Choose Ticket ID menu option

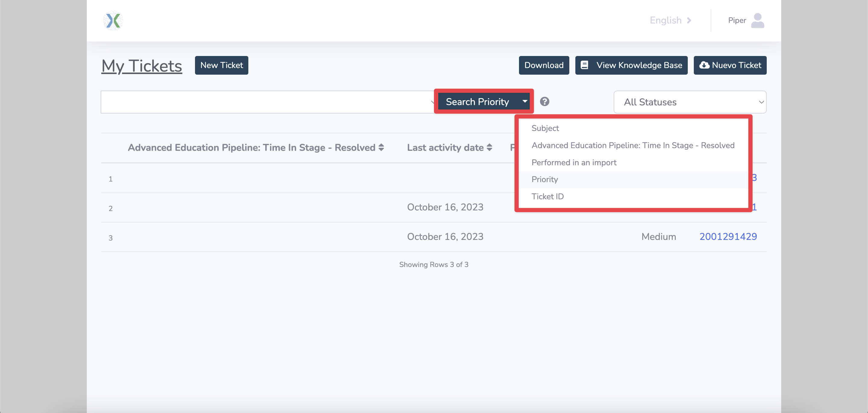(547, 197)
